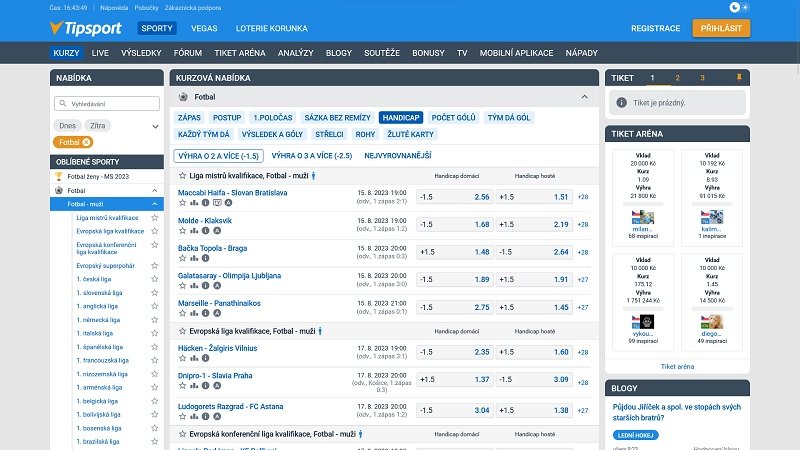800x450 pixels.
Task: Click the LEDNÍ HOKEJ blog tag
Action: (x=635, y=435)
